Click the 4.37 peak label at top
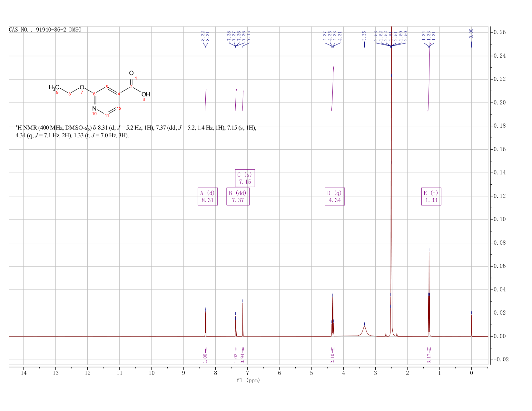Viewport: 532px width, 411px height. [325, 35]
